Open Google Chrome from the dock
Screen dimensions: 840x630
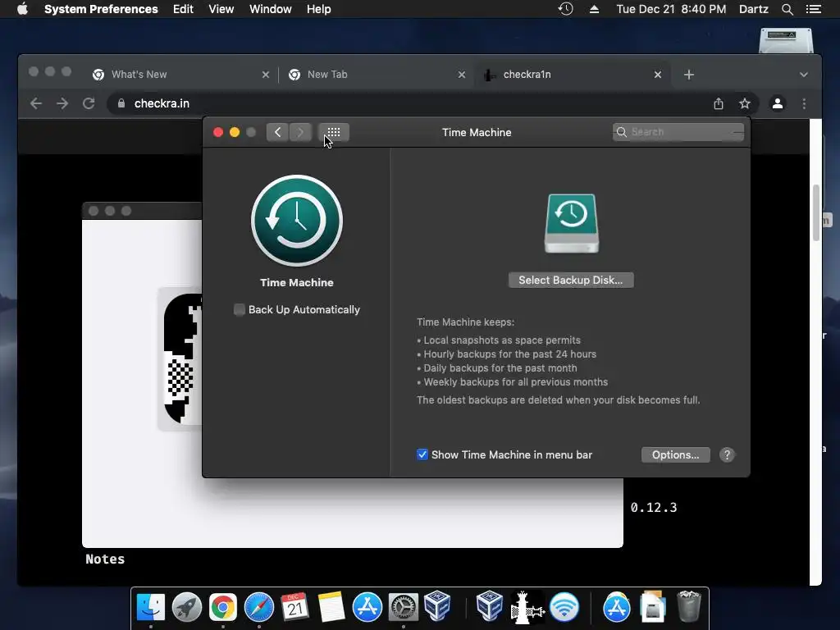coord(223,608)
